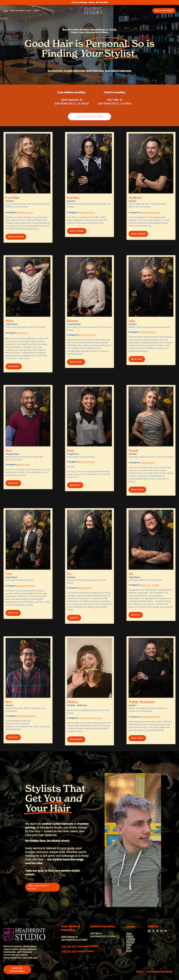Open the Careers link in footer
Viewport: 179px width, 980px height.
pyautogui.click(x=130, y=939)
